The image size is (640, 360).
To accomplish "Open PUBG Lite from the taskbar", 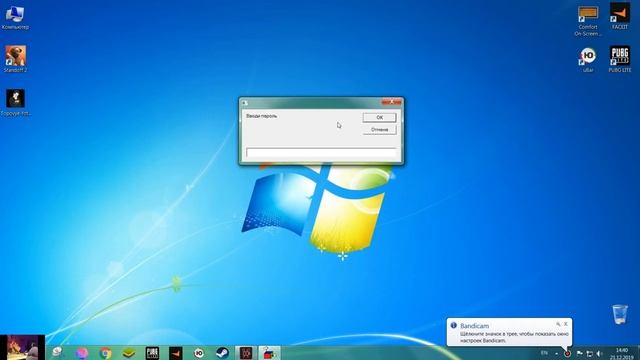I will coord(152,353).
